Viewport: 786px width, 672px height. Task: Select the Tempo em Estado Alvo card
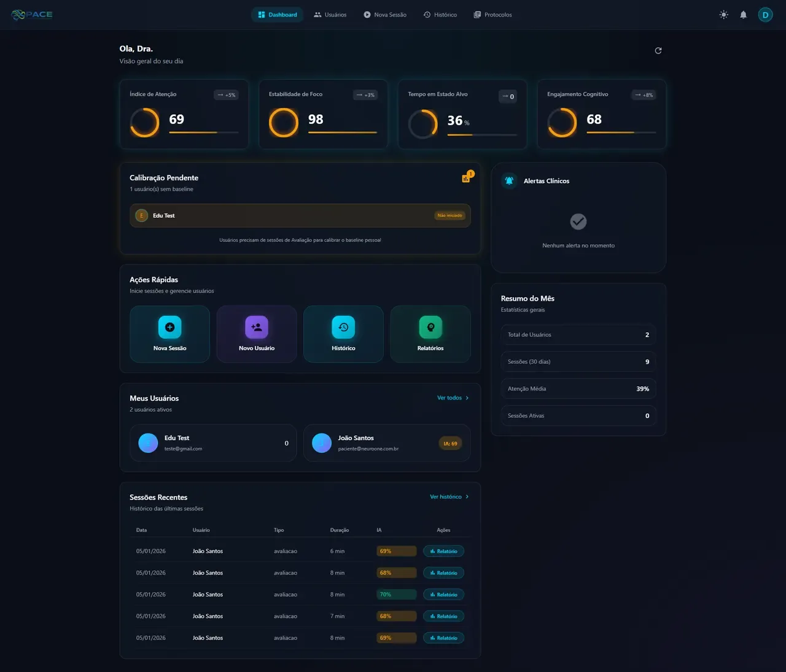(462, 114)
